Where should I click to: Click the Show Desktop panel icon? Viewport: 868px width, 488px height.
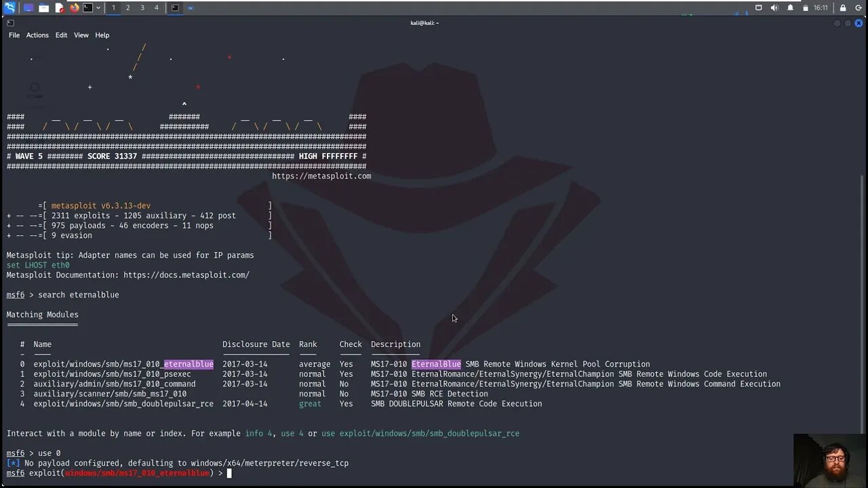click(x=28, y=7)
